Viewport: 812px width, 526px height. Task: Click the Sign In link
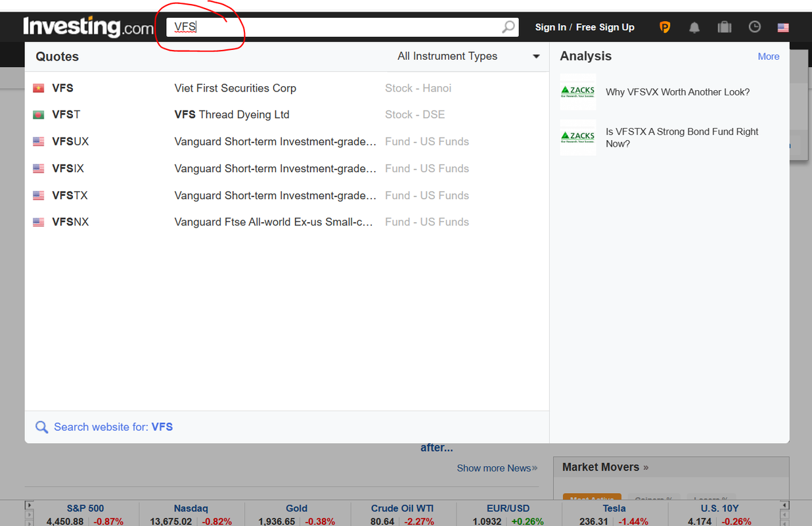[x=551, y=27]
